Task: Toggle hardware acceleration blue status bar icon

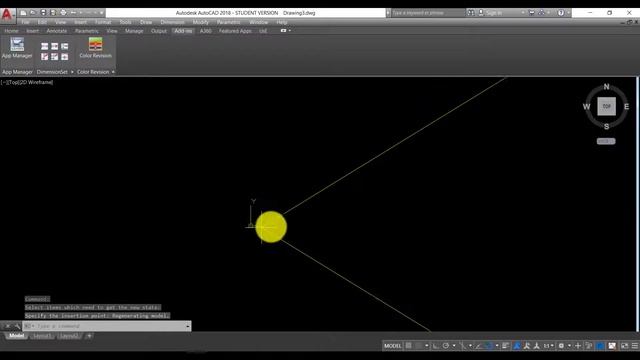Action: pos(600,346)
